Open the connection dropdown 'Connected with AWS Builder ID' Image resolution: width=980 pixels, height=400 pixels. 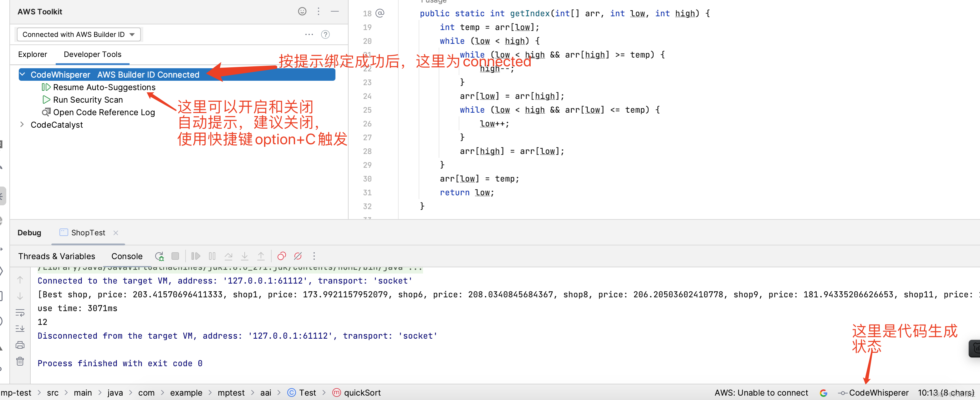[x=79, y=34]
